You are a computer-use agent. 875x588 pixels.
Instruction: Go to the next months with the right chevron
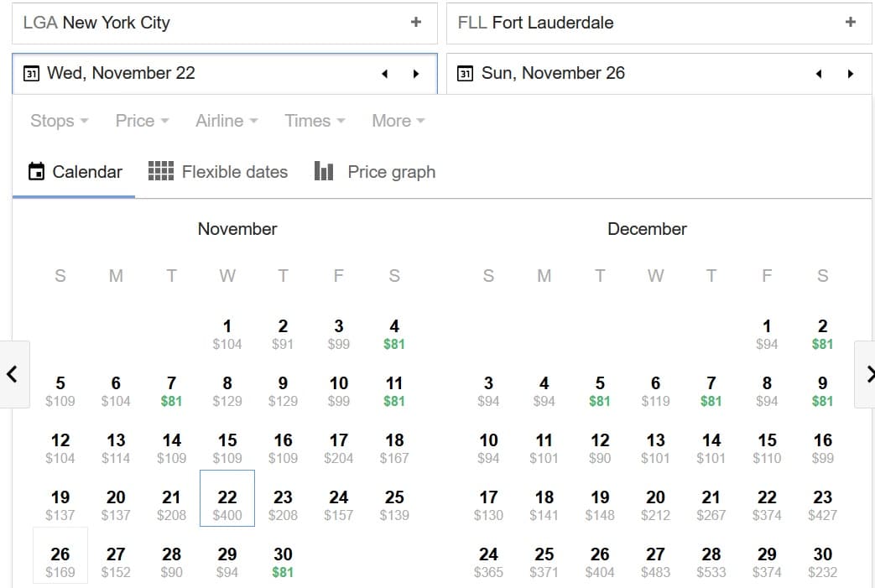(x=866, y=374)
